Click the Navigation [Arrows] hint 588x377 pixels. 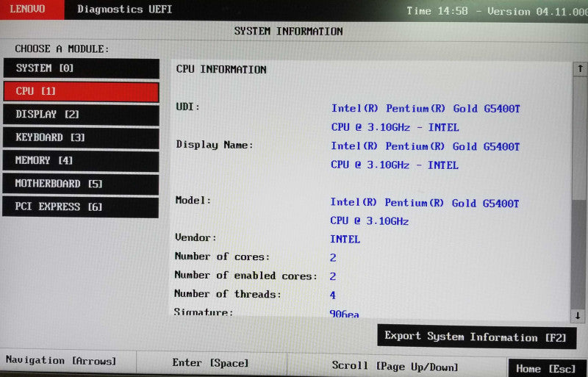(x=61, y=361)
